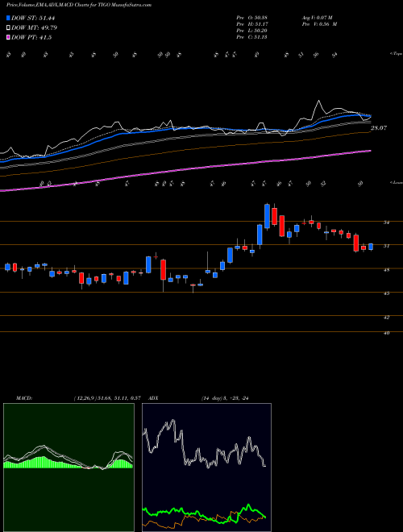The width and height of the screenshot is (403, 532).
Task: Click the 51 price axis label
Action: point(386,246)
